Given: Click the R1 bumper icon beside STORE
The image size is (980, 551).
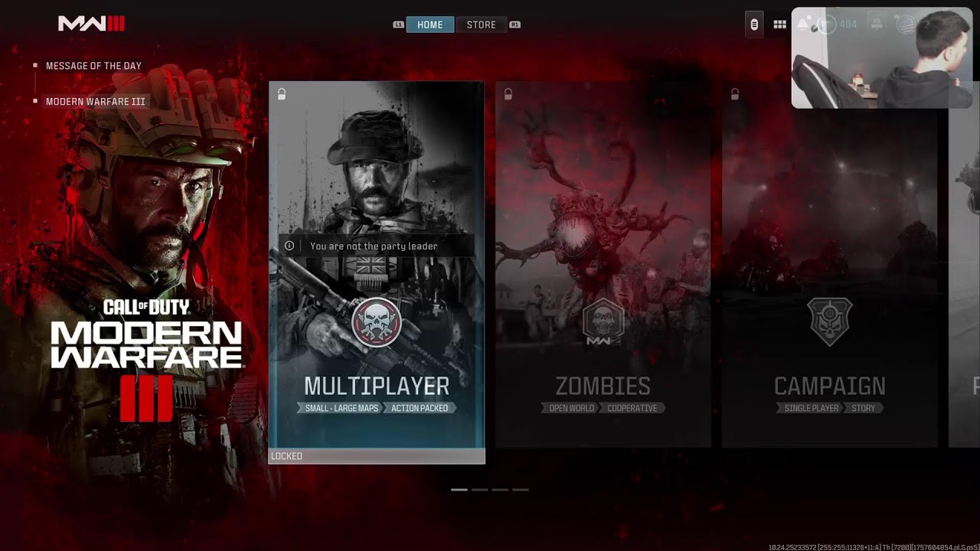Looking at the screenshot, I should pyautogui.click(x=514, y=24).
